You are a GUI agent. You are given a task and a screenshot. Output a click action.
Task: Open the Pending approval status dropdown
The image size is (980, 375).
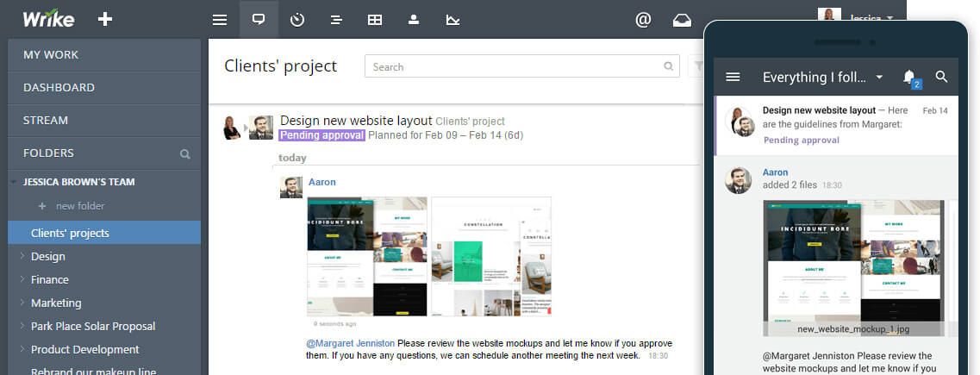321,135
